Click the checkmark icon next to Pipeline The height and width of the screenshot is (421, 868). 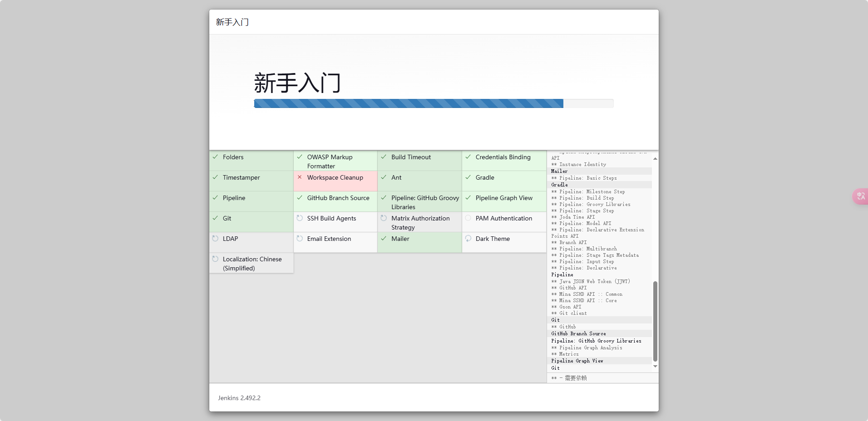pos(215,198)
